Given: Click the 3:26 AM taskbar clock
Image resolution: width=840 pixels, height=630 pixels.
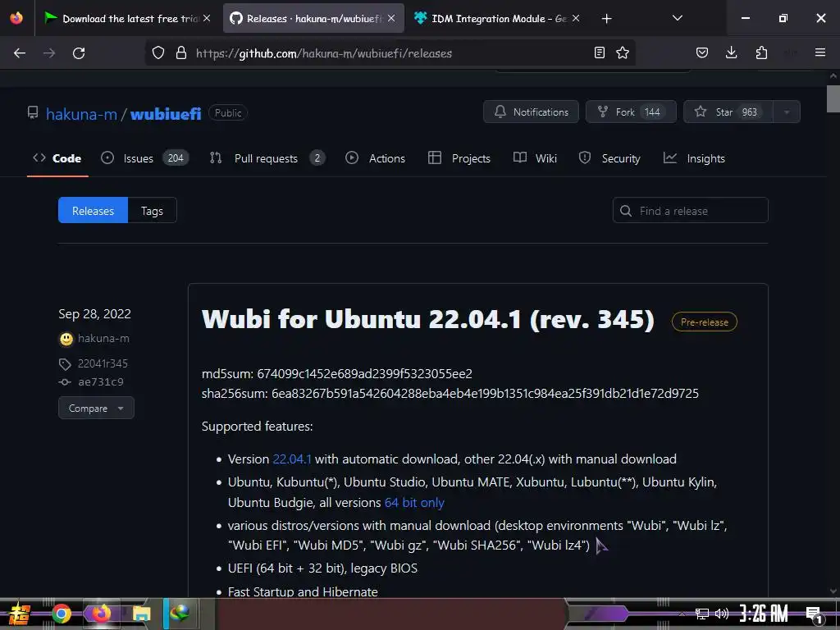Looking at the screenshot, I should coord(764,614).
